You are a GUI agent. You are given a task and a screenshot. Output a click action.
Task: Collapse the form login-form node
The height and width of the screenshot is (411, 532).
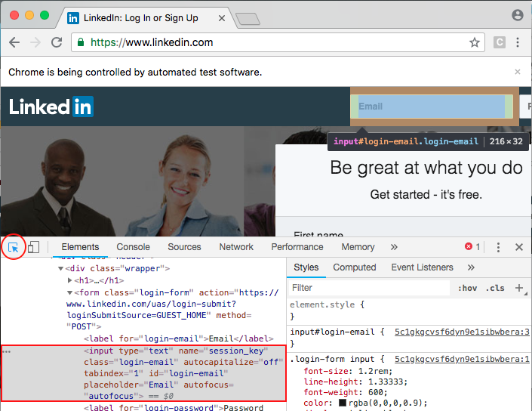(x=69, y=292)
